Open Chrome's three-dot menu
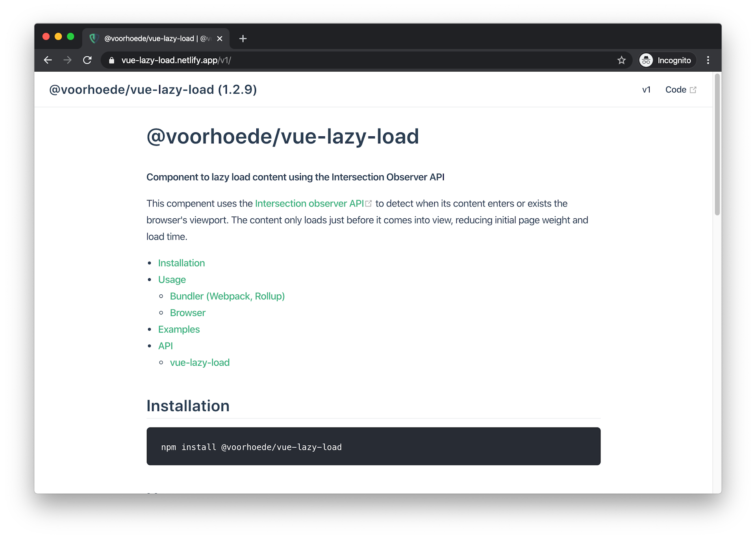This screenshot has height=539, width=756. [708, 60]
